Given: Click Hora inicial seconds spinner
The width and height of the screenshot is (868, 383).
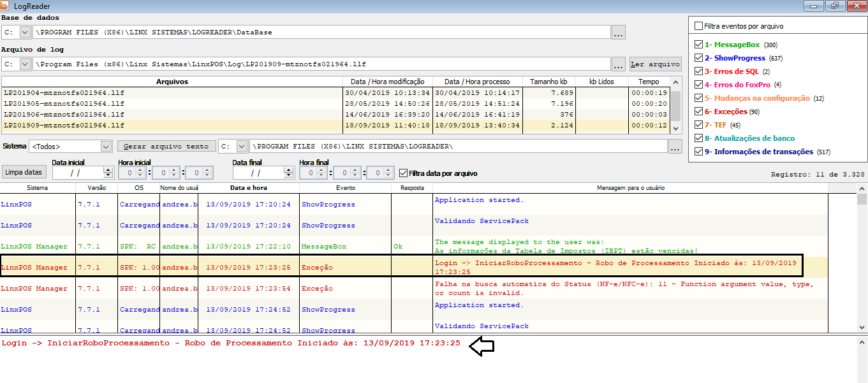Looking at the screenshot, I should tap(209, 173).
